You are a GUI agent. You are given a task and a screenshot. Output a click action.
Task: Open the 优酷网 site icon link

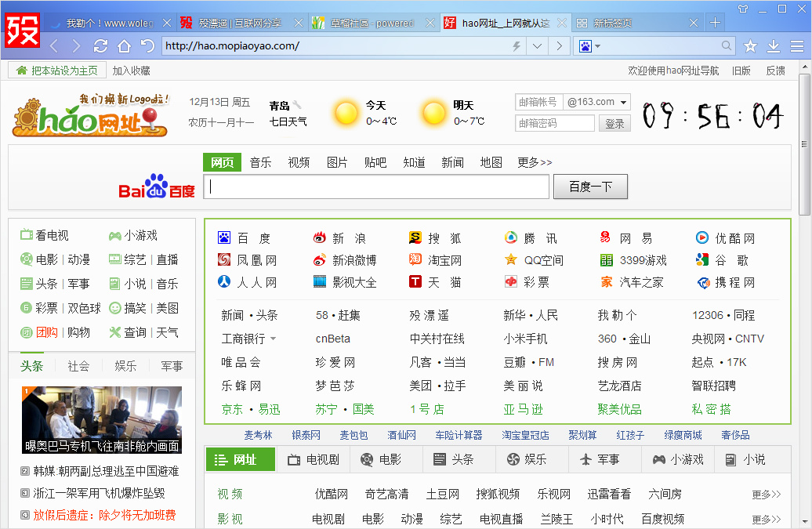(701, 237)
